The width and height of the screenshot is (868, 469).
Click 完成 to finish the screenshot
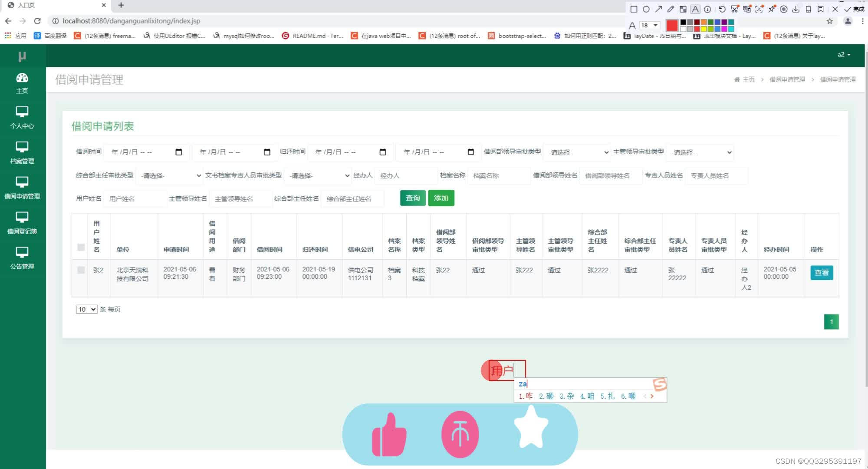click(854, 9)
